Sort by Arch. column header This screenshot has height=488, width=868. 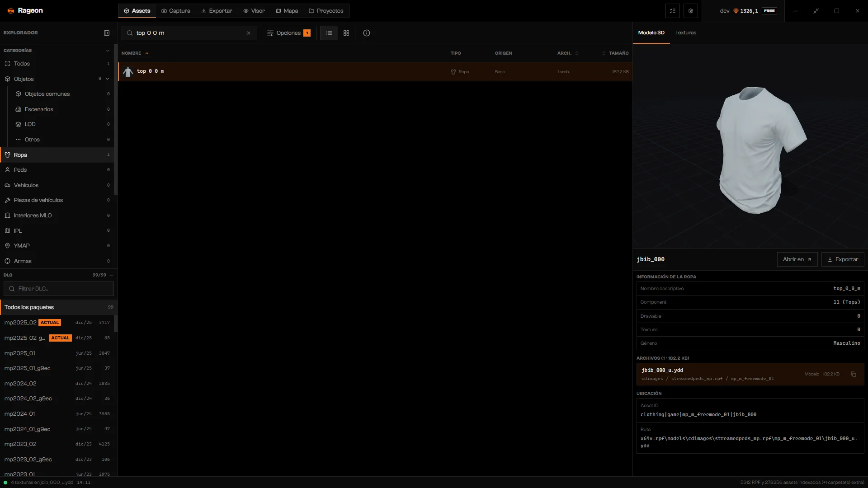[x=568, y=53]
